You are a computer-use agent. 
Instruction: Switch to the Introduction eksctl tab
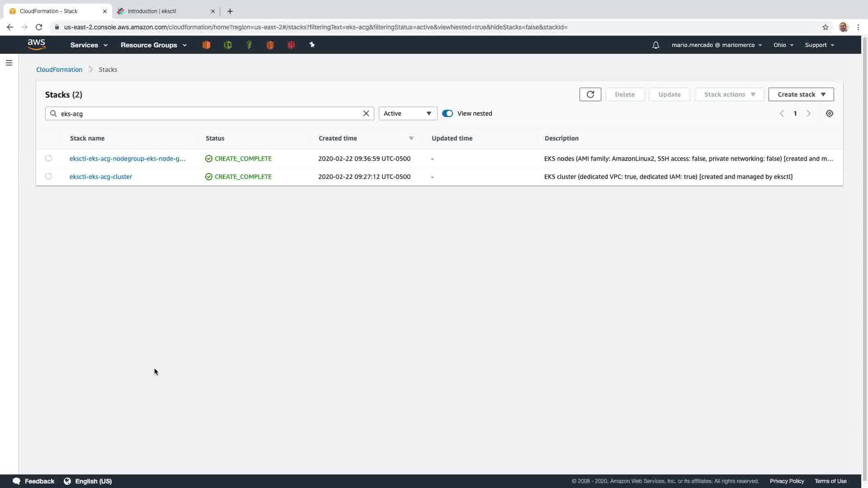coord(163,11)
